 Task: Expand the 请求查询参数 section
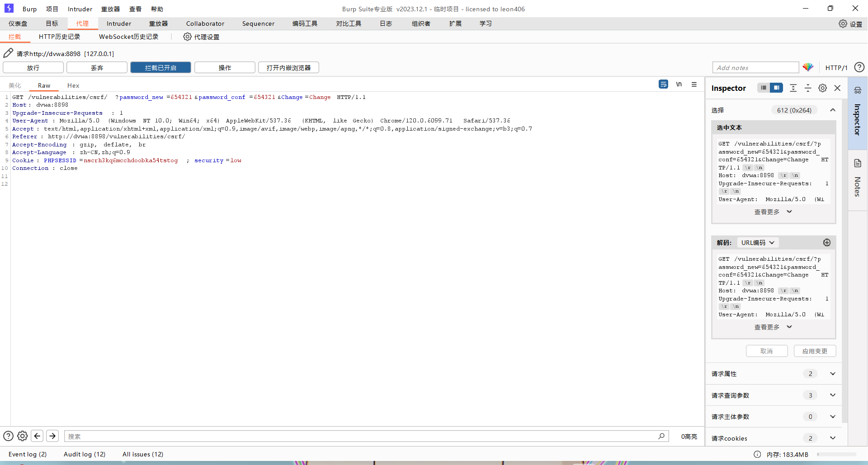tap(773, 395)
